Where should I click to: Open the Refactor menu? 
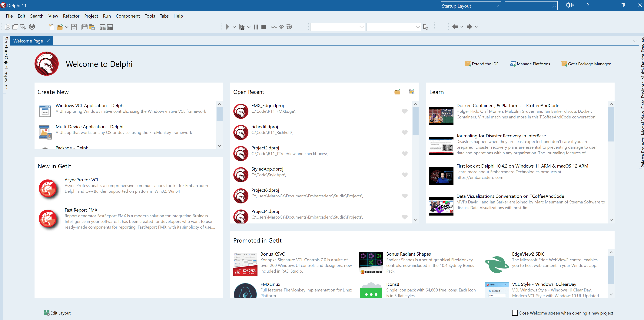71,16
